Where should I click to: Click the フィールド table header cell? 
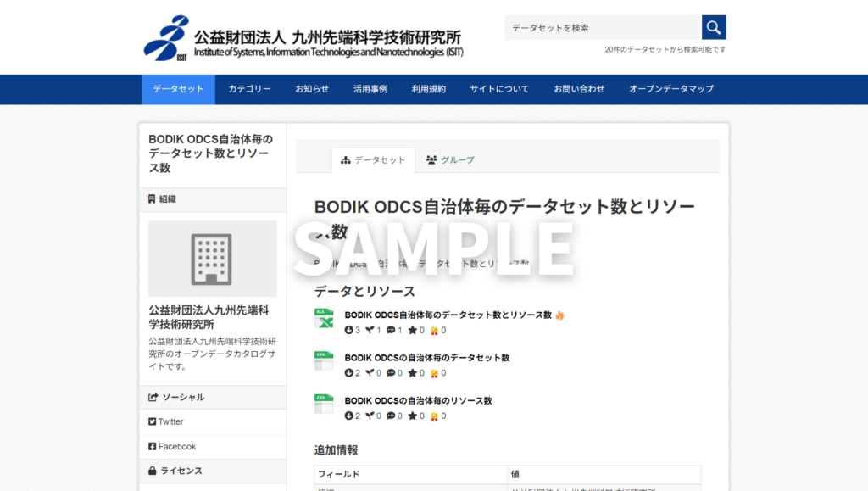tap(411, 474)
